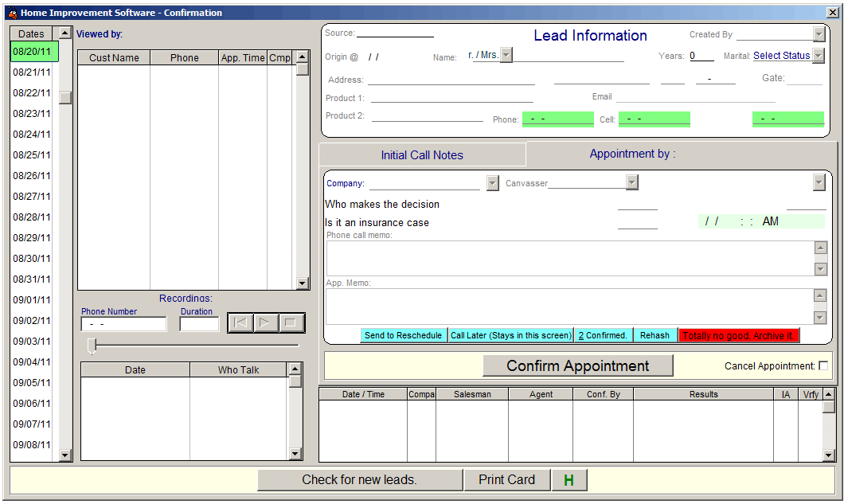Screen dimensions: 844x504
Task: Click the recordings Phone Number field
Action: pos(123,324)
